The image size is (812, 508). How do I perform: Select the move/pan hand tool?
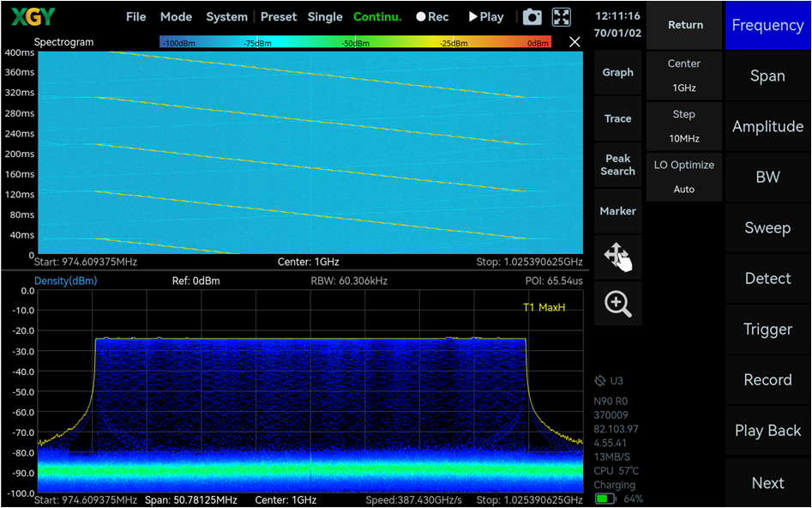pyautogui.click(x=618, y=257)
